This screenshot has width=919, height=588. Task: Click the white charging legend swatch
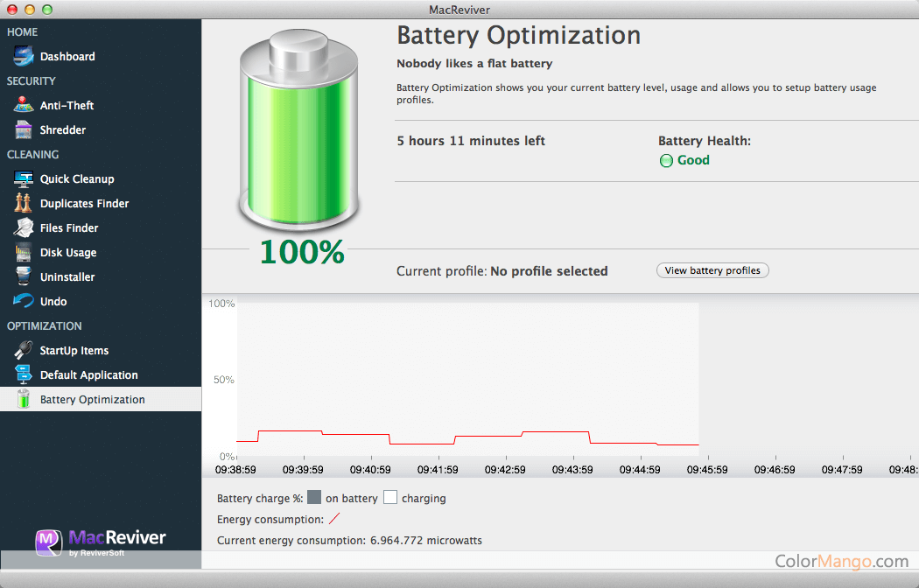pyautogui.click(x=390, y=498)
